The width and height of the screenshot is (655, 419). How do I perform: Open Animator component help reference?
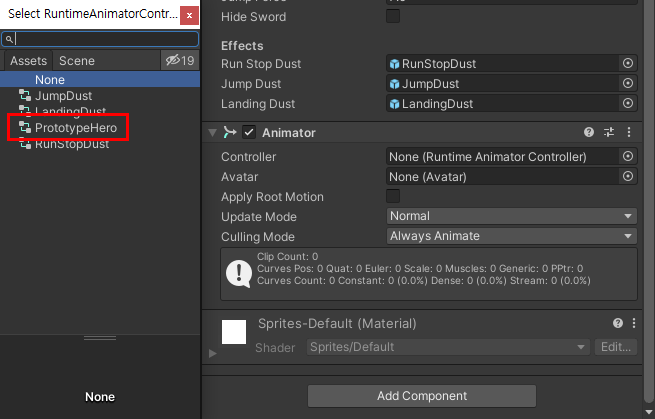coord(589,132)
